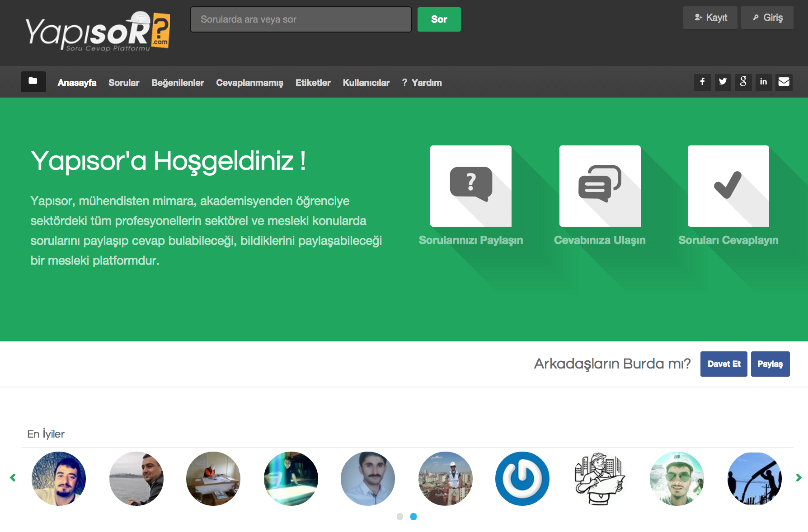Screen dimensions: 808x532
Task: Open the Yardım help page
Action: [422, 83]
